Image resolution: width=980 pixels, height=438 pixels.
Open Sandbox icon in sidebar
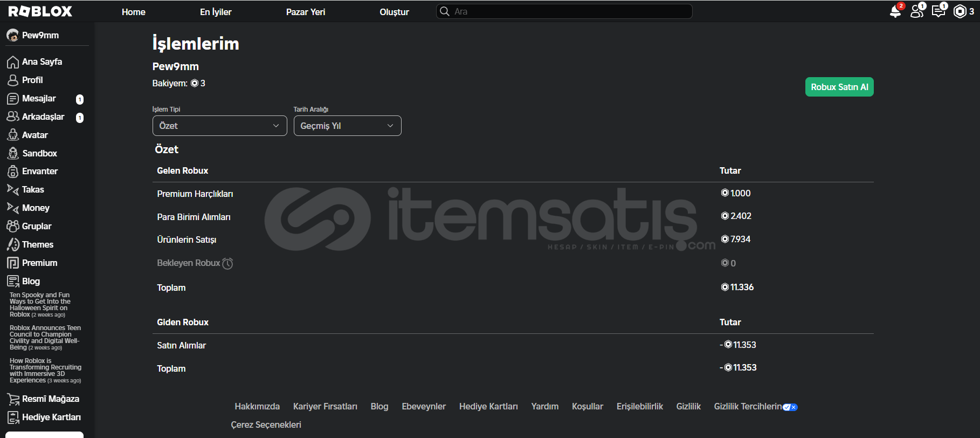click(13, 153)
